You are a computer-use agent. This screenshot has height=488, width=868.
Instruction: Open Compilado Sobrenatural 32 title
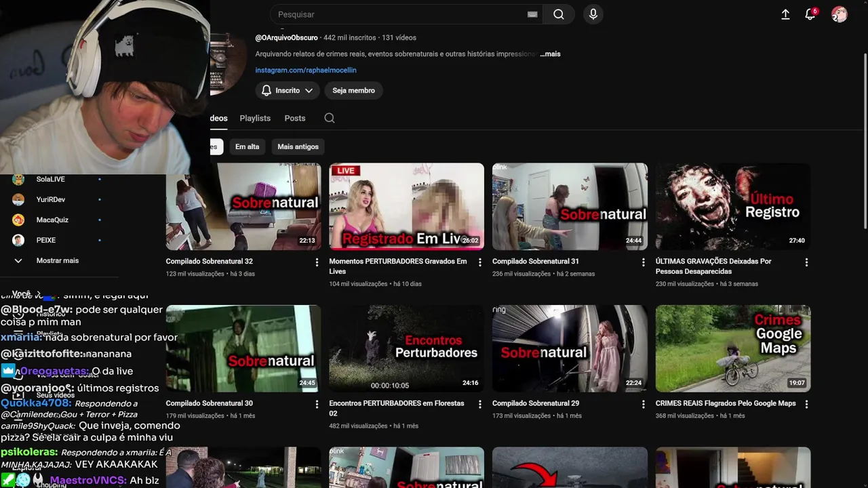210,261
